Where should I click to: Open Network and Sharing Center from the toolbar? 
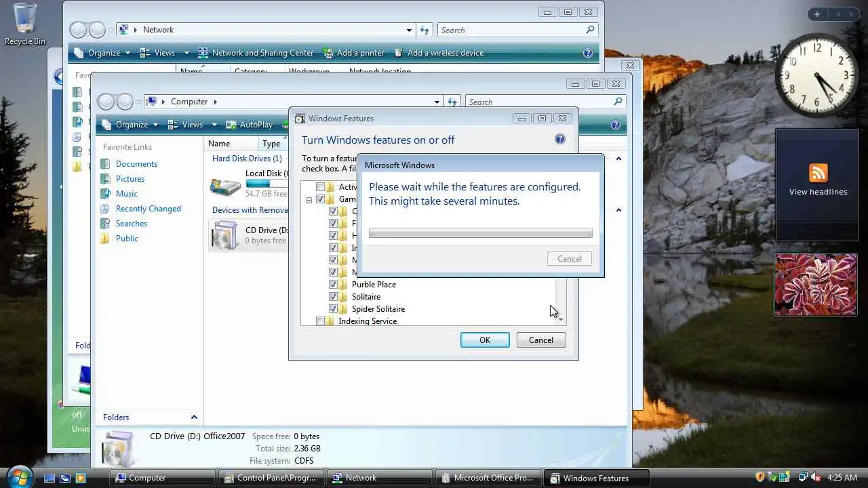click(x=256, y=53)
